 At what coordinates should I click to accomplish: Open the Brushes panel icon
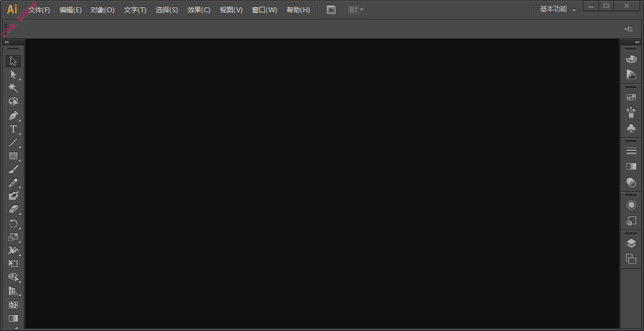pos(631,112)
